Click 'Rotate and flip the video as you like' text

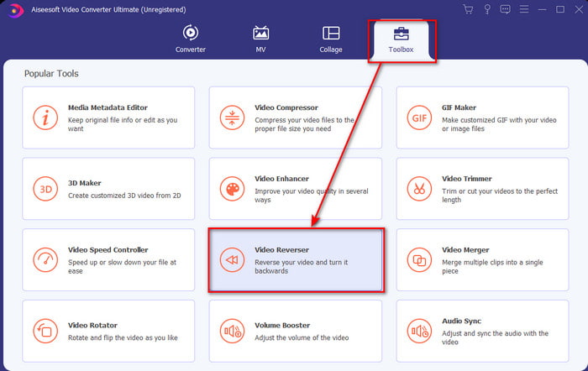pos(123,337)
